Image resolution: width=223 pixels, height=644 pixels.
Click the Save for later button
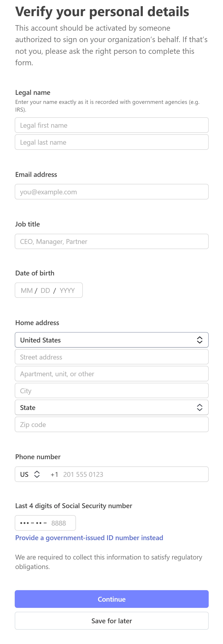(x=112, y=621)
